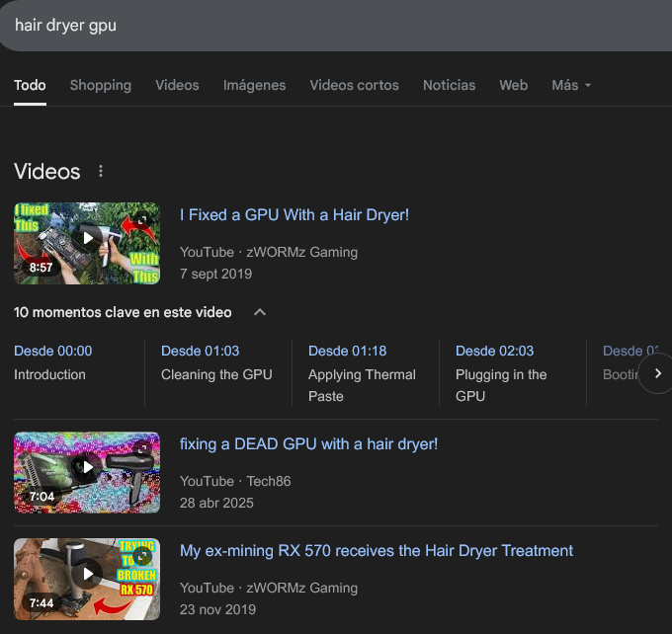Screen dimensions: 672x634
Task: Open the Web results tab
Action: [513, 85]
